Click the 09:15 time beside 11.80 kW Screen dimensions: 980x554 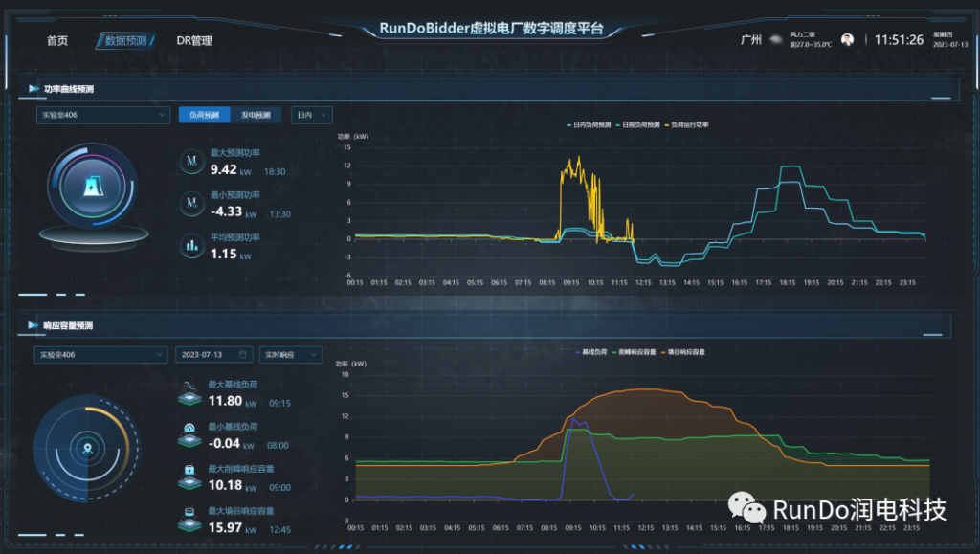[x=280, y=404]
